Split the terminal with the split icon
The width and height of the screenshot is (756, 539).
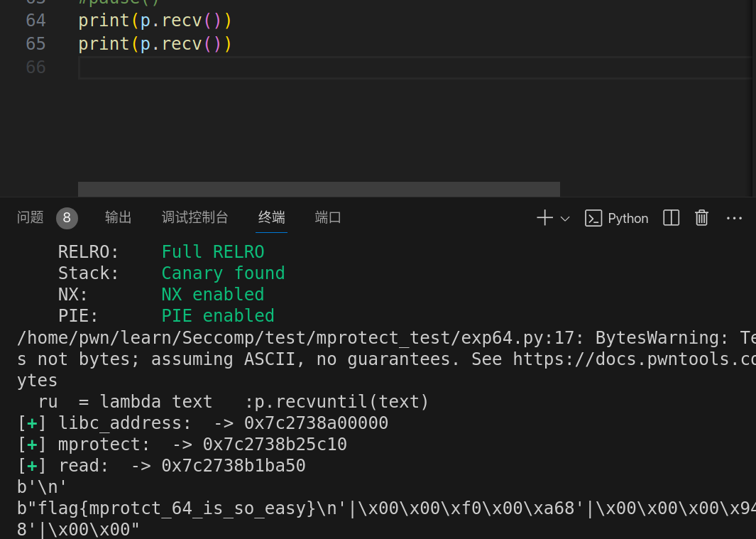(x=671, y=218)
